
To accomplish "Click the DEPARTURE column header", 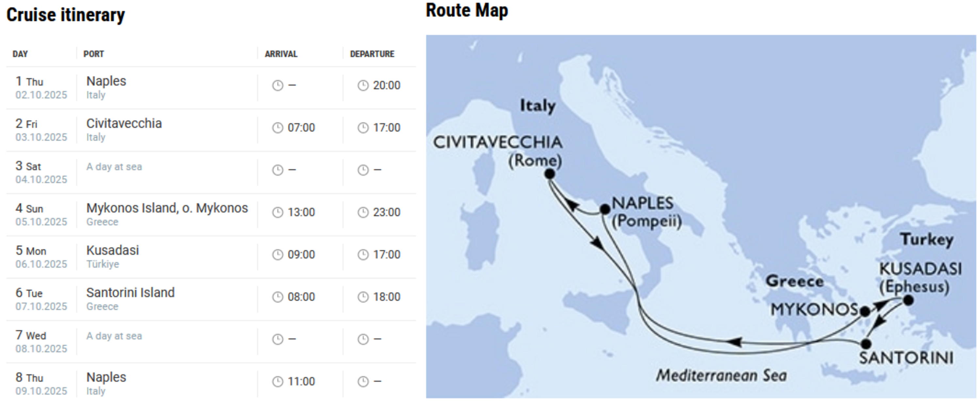I will (x=372, y=54).
